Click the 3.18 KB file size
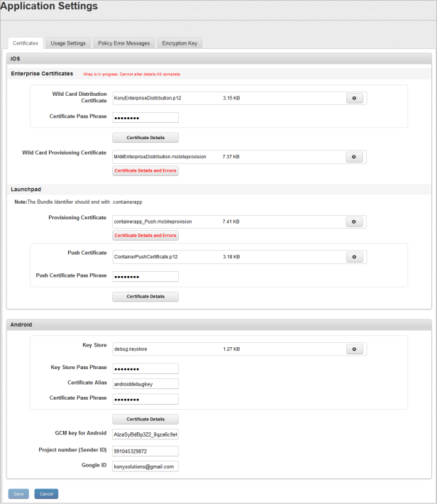Viewport: 437px width, 504px height. [x=231, y=257]
